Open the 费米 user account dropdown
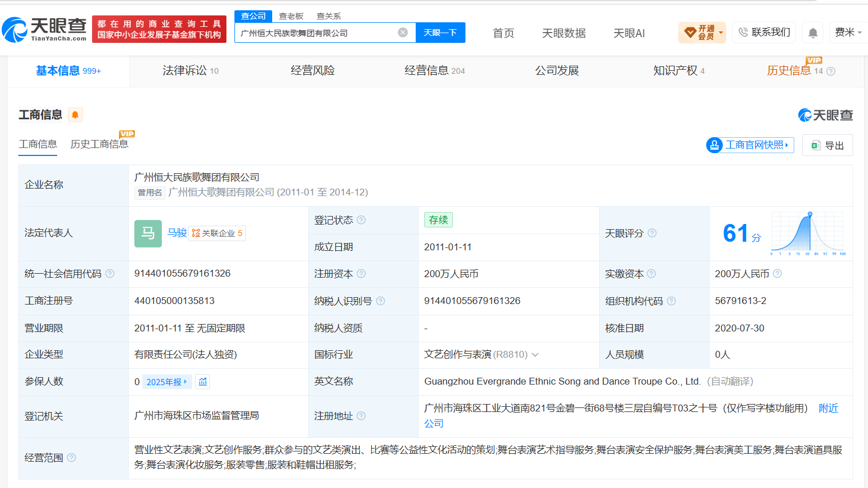The height and width of the screenshot is (488, 868). (x=848, y=33)
